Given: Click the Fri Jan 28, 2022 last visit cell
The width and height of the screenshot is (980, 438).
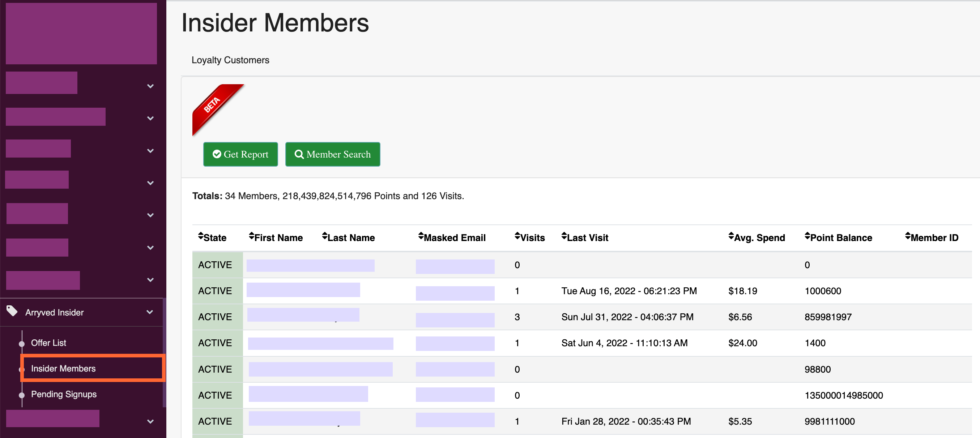Looking at the screenshot, I should tap(626, 421).
